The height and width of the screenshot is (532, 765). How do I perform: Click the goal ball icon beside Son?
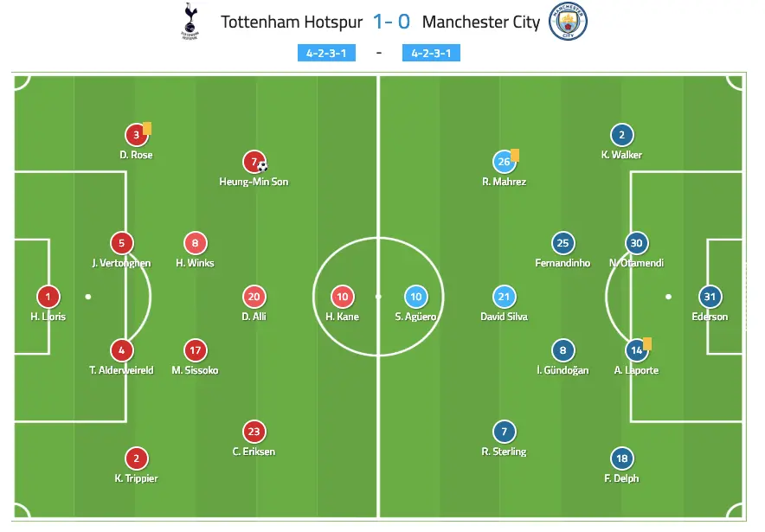[262, 166]
